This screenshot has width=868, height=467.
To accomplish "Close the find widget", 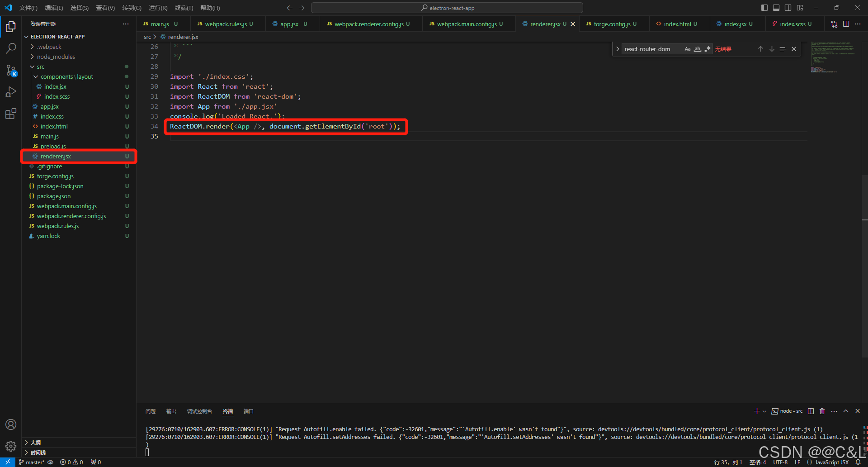I will 794,49.
